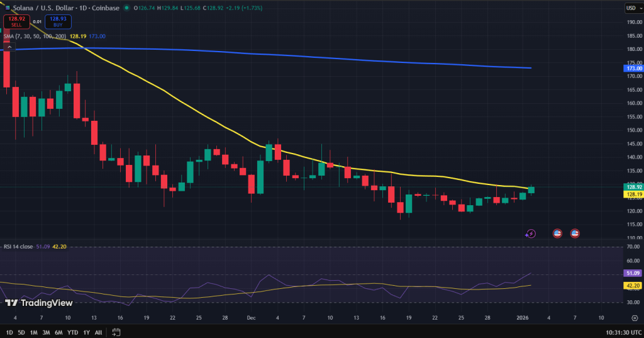Select the SMA (7, 30, 50, 100, 200) legend
Viewport: 644px width, 338px height.
coord(35,36)
